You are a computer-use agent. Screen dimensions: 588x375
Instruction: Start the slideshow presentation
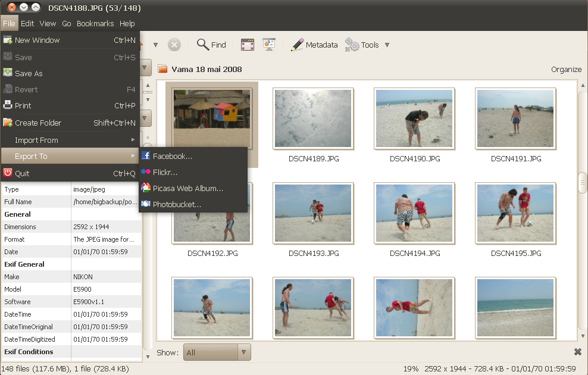268,44
